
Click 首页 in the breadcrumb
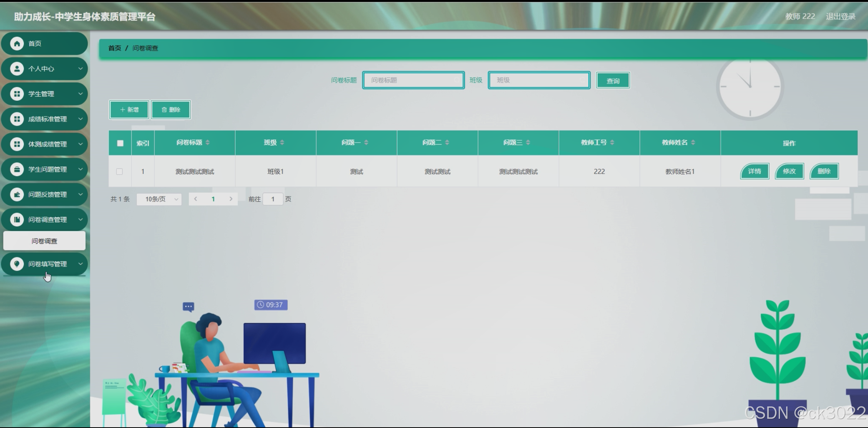pyautogui.click(x=115, y=48)
